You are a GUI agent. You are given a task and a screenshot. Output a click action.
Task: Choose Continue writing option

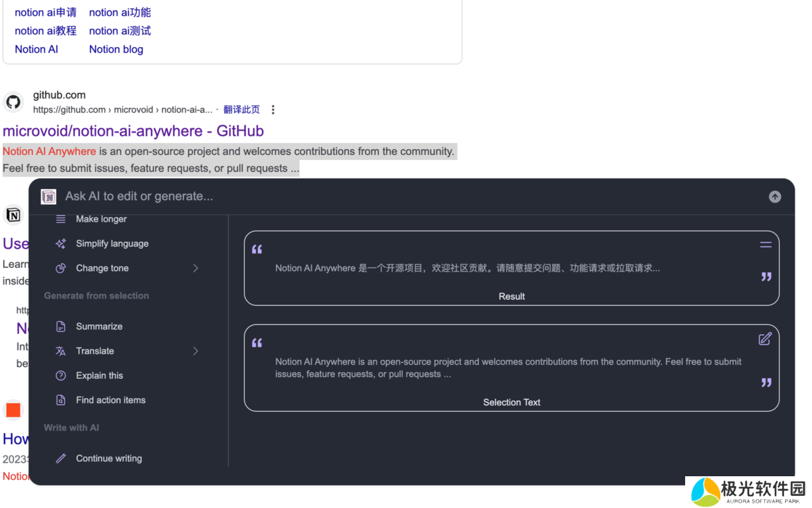[108, 458]
